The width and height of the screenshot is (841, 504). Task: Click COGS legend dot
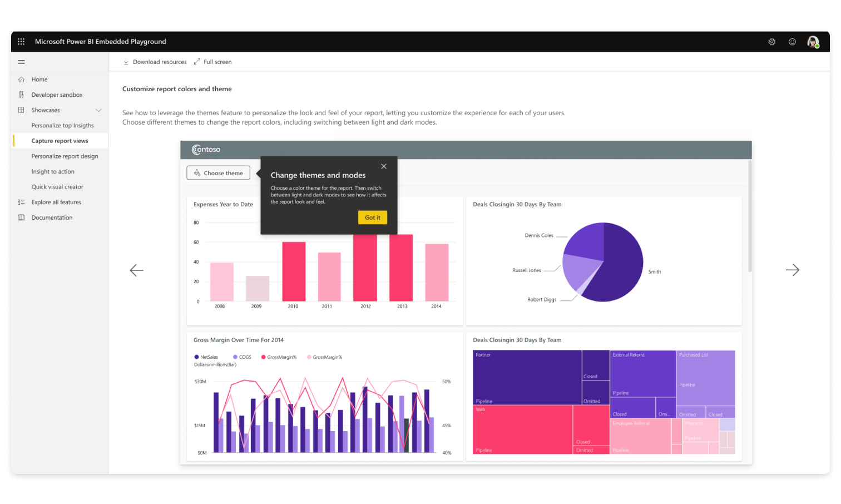(x=235, y=357)
